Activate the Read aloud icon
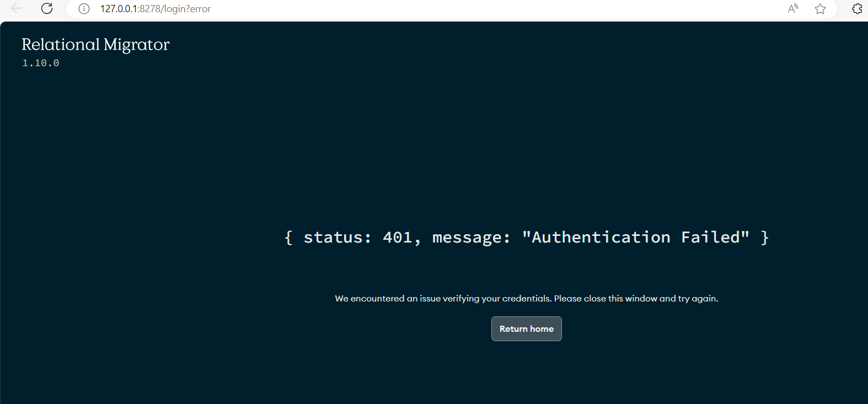 point(793,8)
